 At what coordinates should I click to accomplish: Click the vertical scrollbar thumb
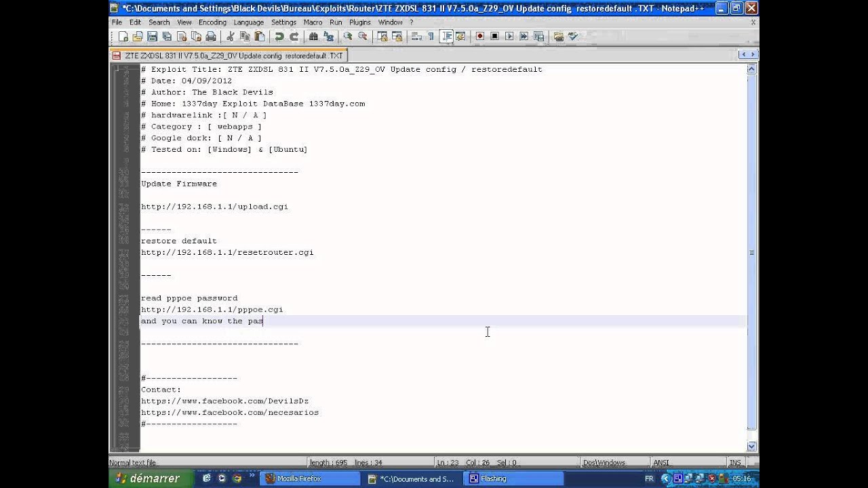751,251
